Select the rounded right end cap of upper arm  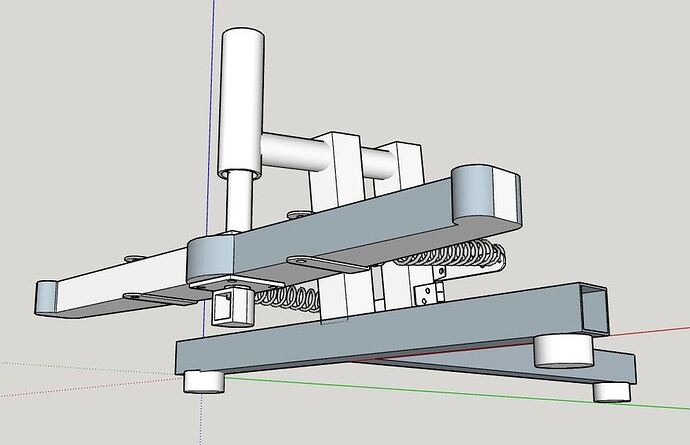[487, 195]
